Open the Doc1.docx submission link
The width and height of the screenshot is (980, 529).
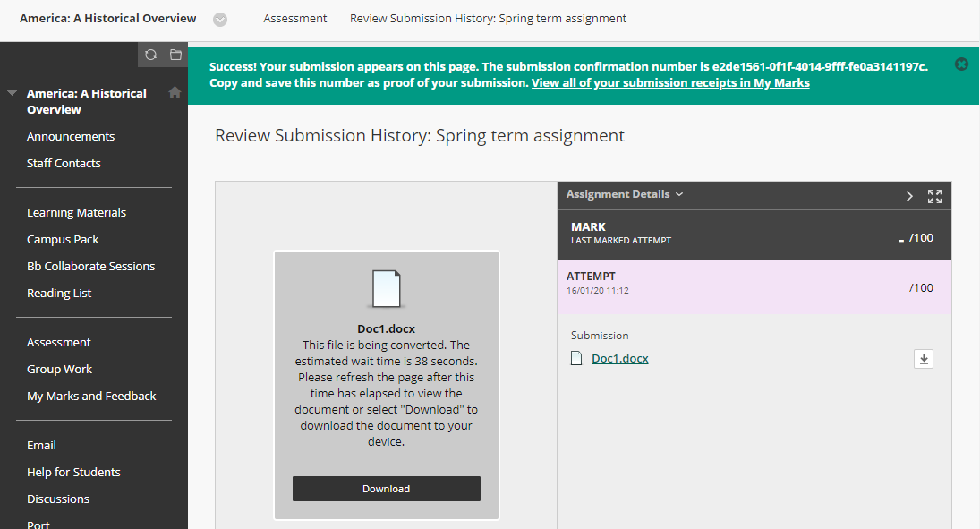tap(620, 358)
